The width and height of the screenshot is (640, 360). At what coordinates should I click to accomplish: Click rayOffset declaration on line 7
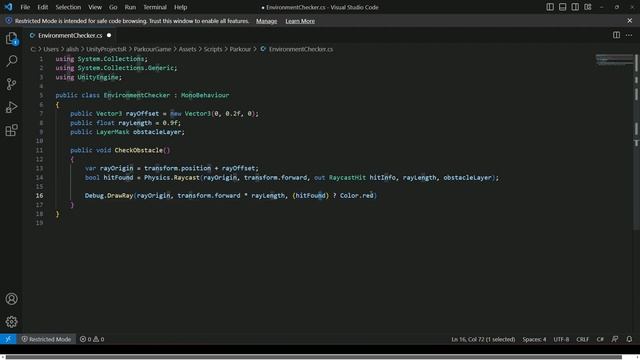point(142,113)
